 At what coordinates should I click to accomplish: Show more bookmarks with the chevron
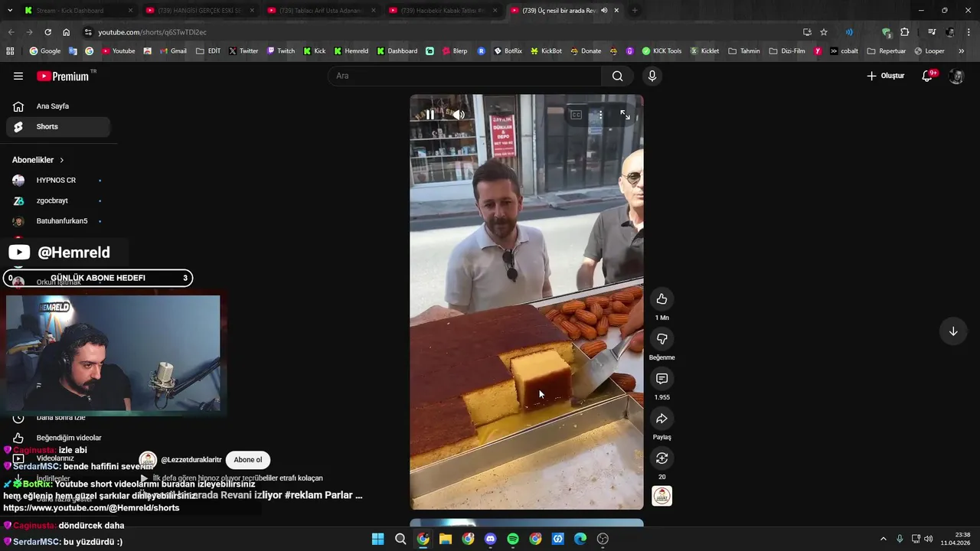click(x=962, y=51)
